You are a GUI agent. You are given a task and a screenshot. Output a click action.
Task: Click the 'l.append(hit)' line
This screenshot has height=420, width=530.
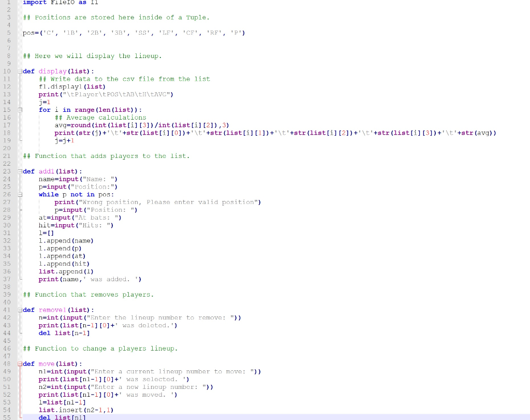tap(64, 264)
